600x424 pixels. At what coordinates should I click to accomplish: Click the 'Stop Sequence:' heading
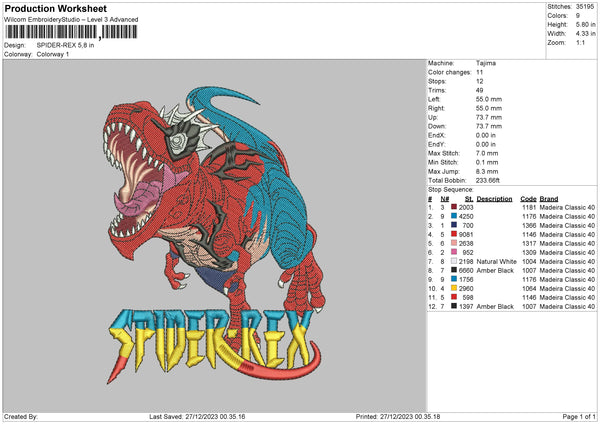click(451, 190)
